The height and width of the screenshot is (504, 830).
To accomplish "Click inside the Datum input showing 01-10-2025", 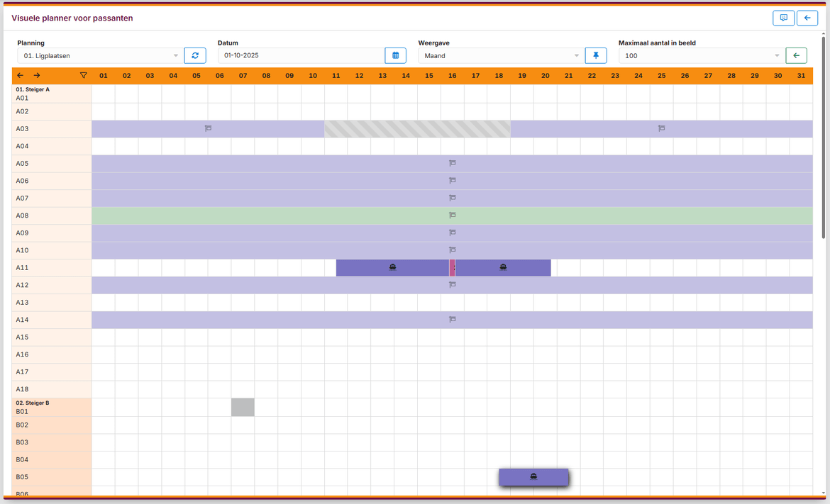I will pos(298,55).
